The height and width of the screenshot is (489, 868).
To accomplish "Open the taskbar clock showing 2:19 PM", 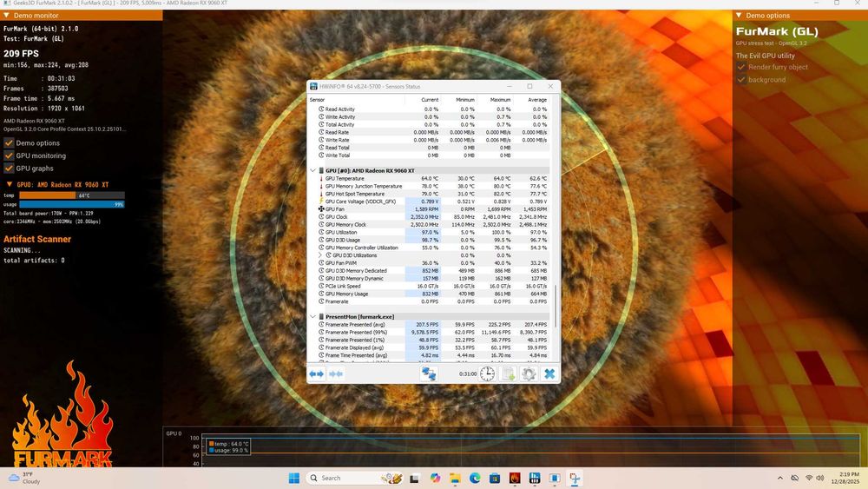I will tap(845, 478).
